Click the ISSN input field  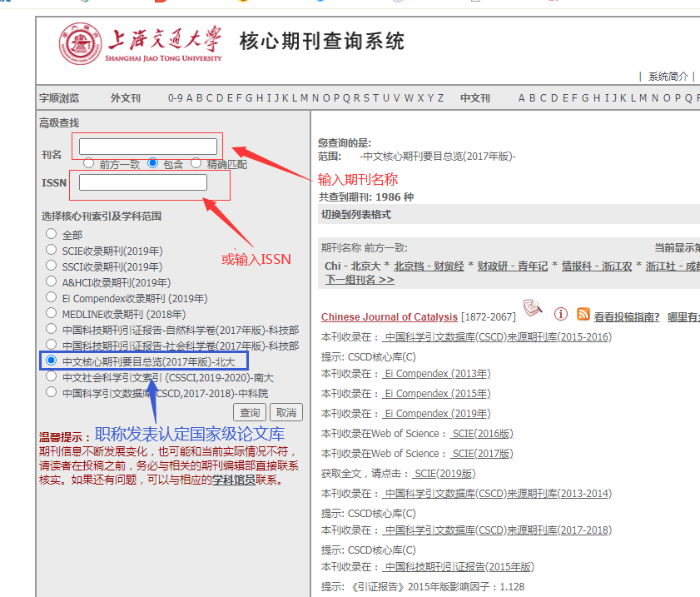(x=143, y=182)
